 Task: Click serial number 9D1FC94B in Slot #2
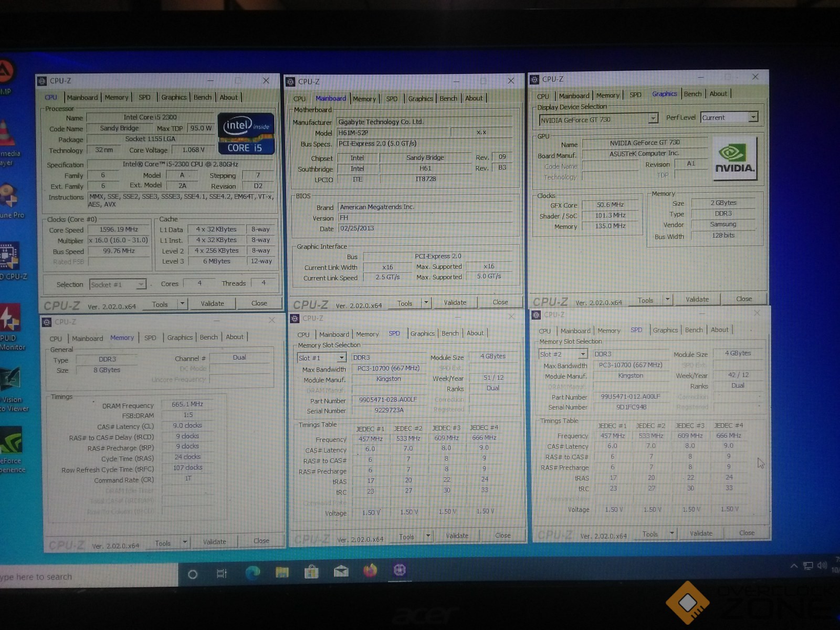[x=631, y=407]
